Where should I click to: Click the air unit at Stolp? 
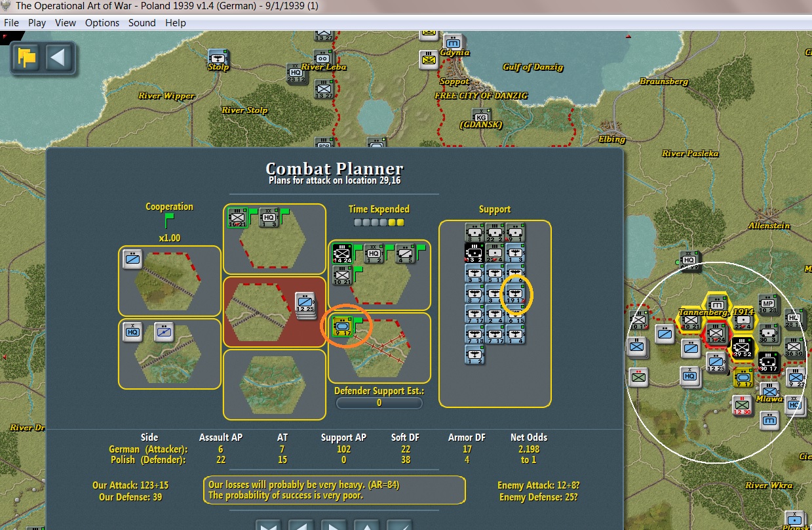click(x=218, y=58)
